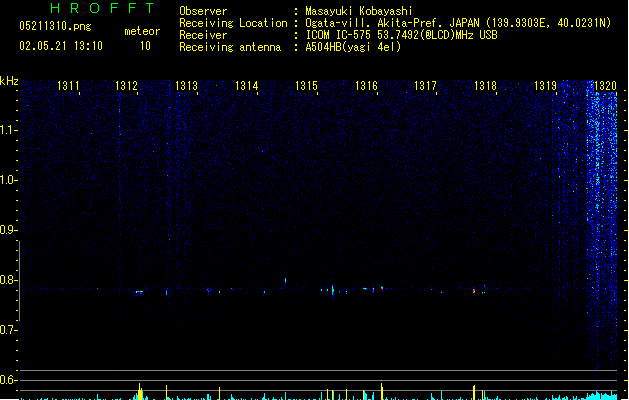This screenshot has height=400, width=629.
Task: Click the 1.1 kHz frequency label
Action: coord(8,130)
